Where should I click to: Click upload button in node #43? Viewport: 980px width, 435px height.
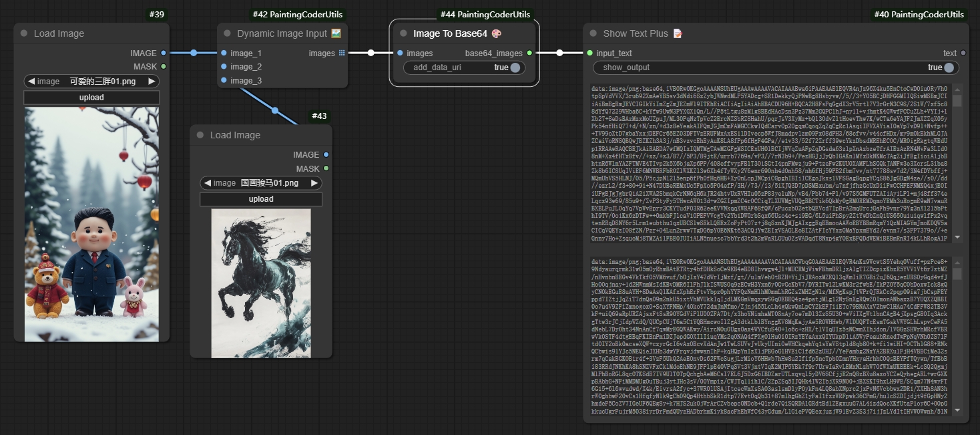[x=261, y=199]
